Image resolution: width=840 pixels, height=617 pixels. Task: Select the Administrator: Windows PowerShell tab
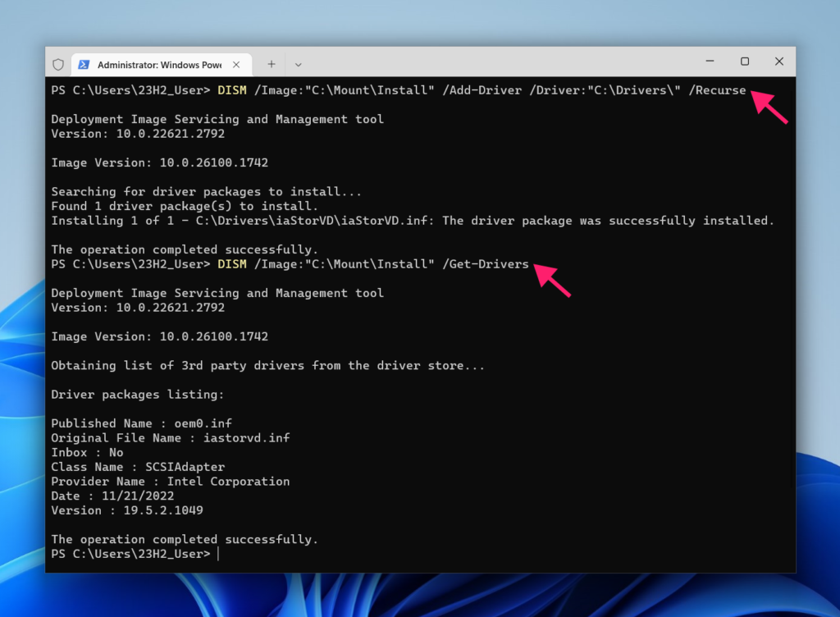coord(162,65)
